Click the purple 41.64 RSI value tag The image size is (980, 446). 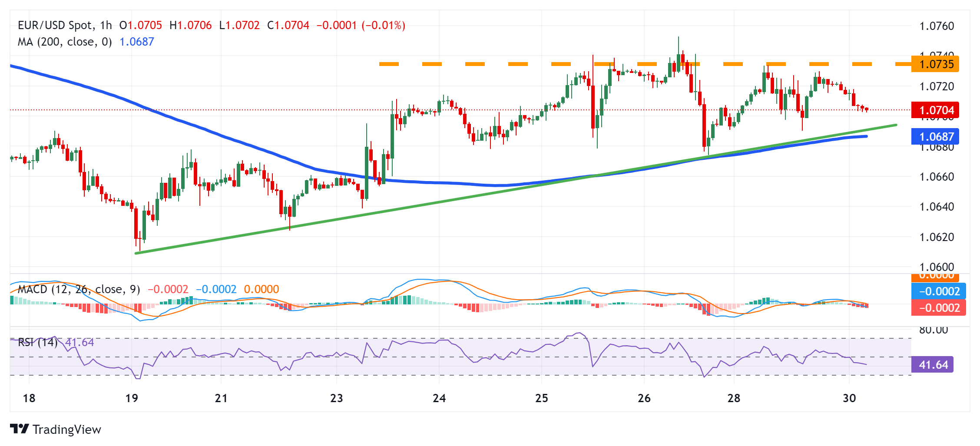tap(932, 365)
